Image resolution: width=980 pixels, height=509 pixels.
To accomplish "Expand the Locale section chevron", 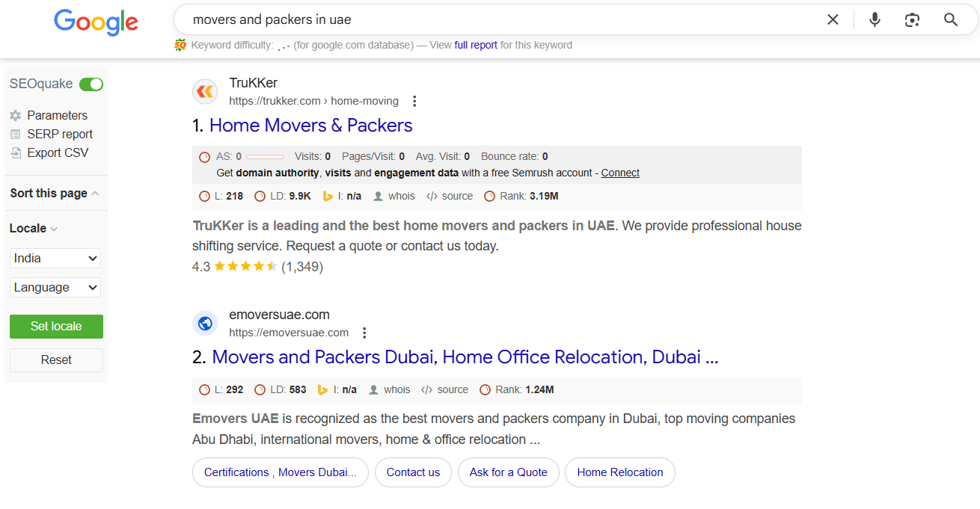I will 54,229.
